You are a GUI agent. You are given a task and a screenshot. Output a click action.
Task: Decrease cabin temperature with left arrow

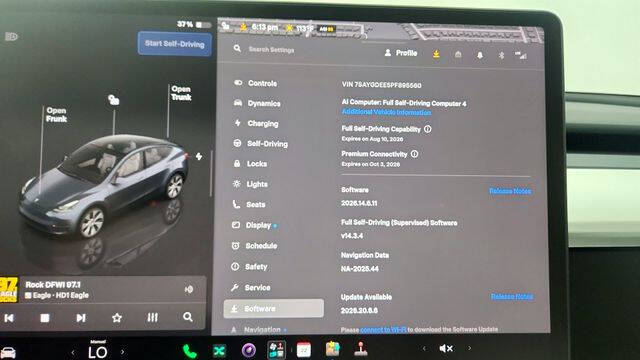pyautogui.click(x=73, y=352)
